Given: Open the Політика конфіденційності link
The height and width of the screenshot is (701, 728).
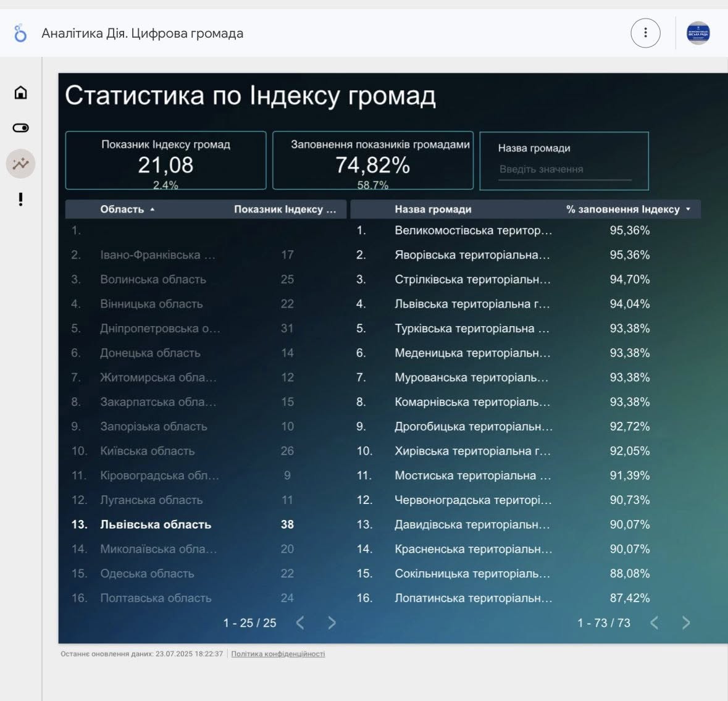Looking at the screenshot, I should tap(278, 654).
